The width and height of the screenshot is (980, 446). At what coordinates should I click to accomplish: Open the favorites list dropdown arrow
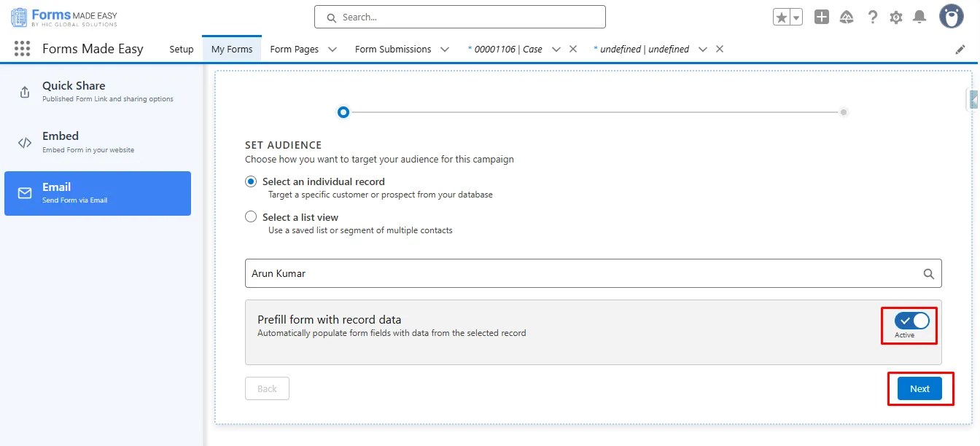796,17
